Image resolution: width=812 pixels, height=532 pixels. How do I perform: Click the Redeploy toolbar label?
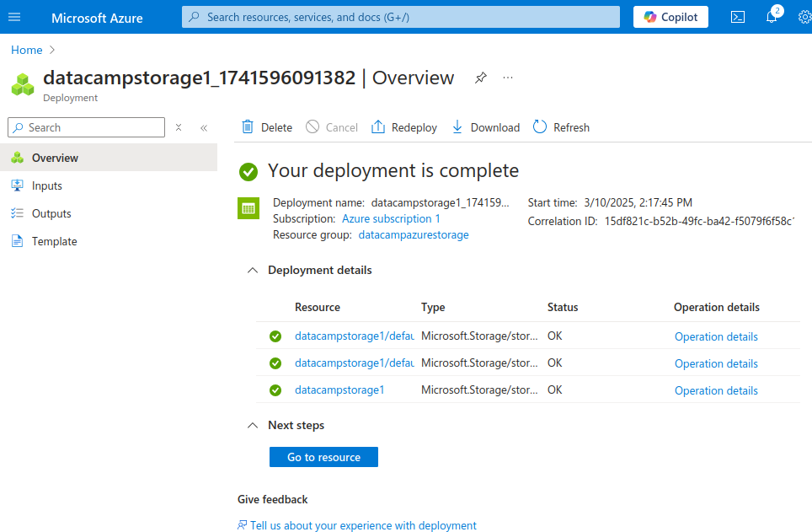(x=414, y=127)
